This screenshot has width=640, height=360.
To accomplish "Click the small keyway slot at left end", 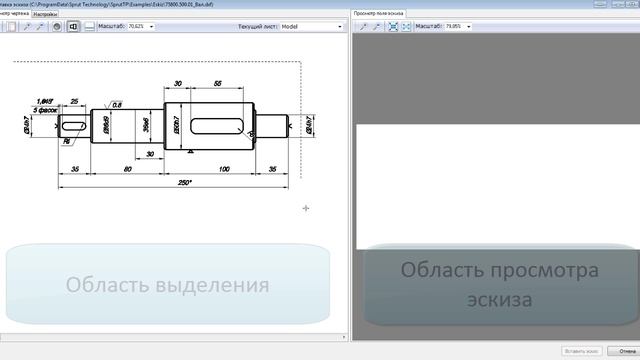I will pyautogui.click(x=73, y=126).
